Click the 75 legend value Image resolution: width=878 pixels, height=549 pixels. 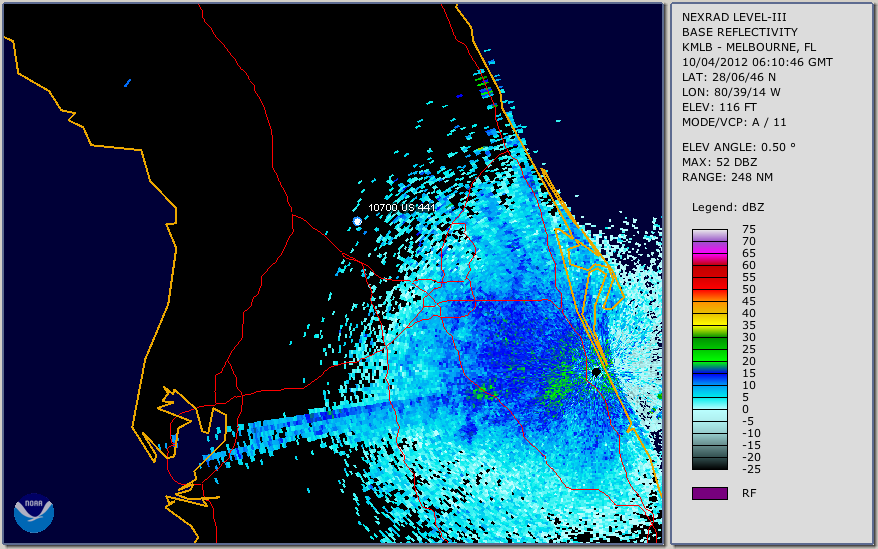749,229
